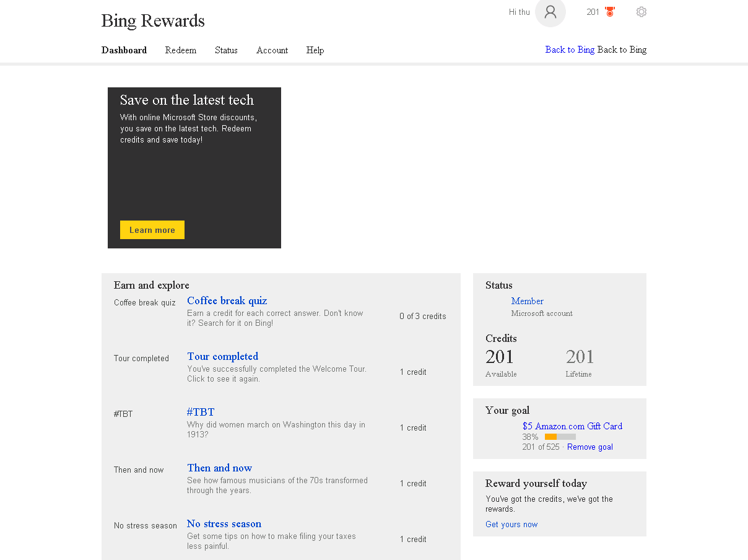This screenshot has height=560, width=748.
Task: Click the Get yours now link
Action: (511, 524)
